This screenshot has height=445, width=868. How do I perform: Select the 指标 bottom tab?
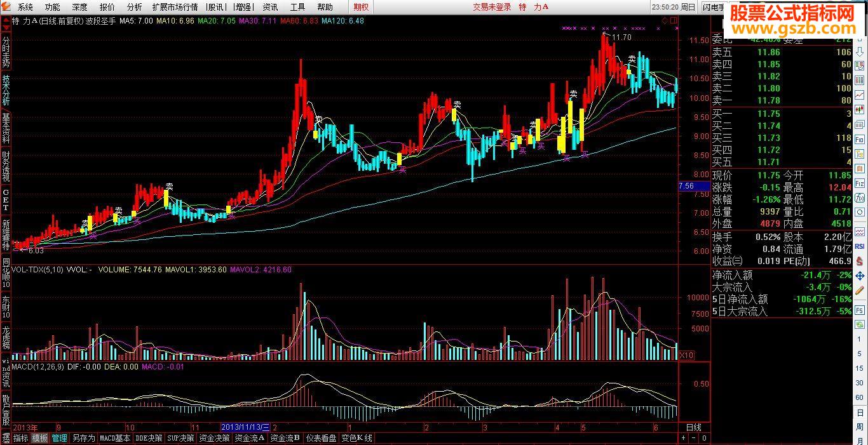pyautogui.click(x=21, y=438)
